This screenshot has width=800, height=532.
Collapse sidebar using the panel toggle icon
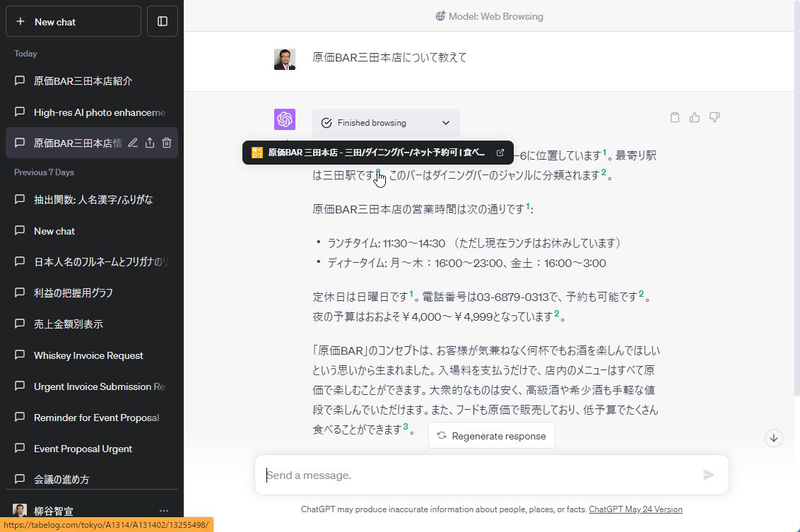point(162,21)
